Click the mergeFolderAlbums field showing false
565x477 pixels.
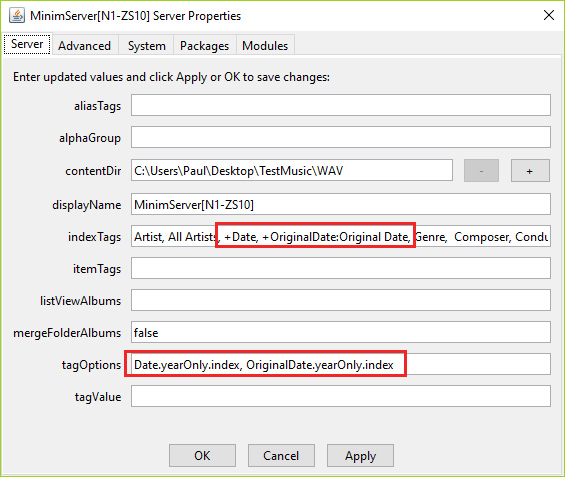point(341,332)
